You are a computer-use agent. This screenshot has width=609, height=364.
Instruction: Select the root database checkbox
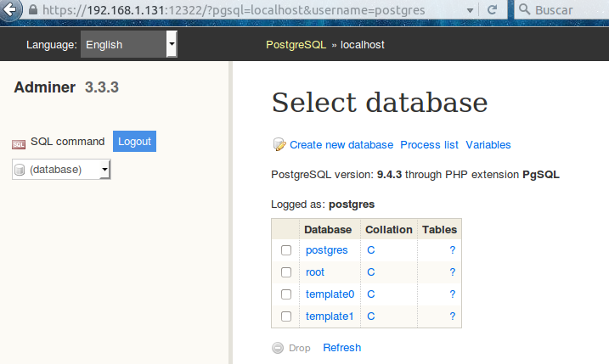(x=286, y=272)
